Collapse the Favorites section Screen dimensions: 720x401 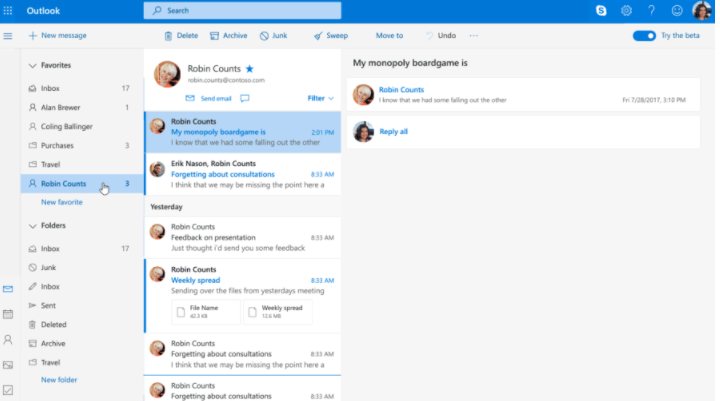click(x=32, y=66)
